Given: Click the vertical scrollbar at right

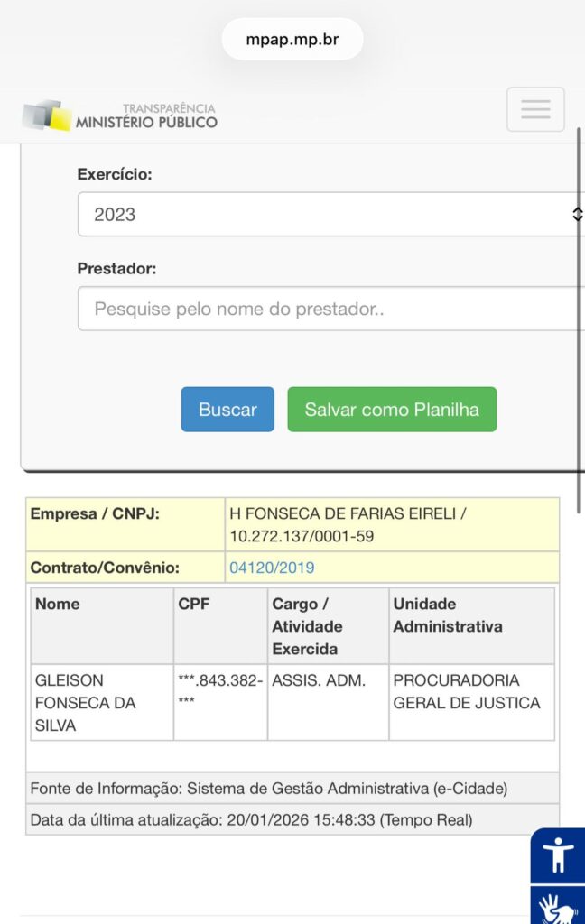Looking at the screenshot, I should [579, 298].
